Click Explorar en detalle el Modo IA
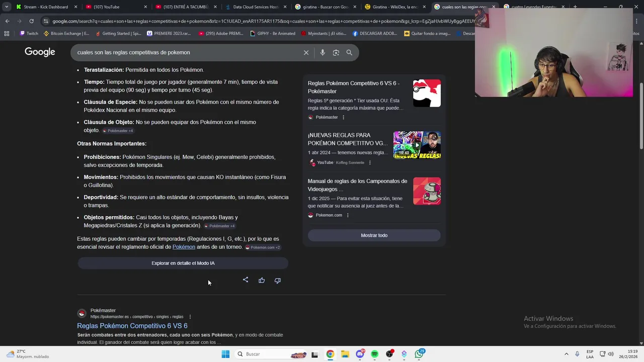Screen dimensions: 644x362 183,263
